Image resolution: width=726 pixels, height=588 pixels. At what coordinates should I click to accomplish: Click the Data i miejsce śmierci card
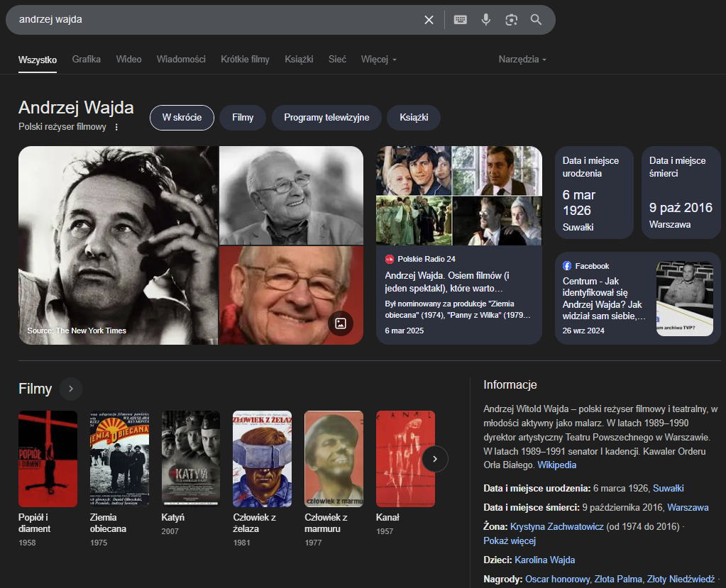pos(681,192)
